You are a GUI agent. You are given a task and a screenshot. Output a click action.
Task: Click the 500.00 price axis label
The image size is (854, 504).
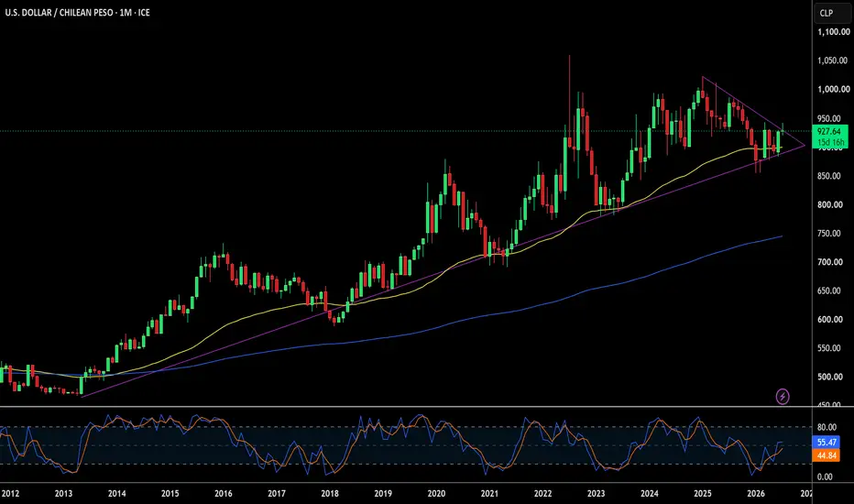[x=830, y=377]
